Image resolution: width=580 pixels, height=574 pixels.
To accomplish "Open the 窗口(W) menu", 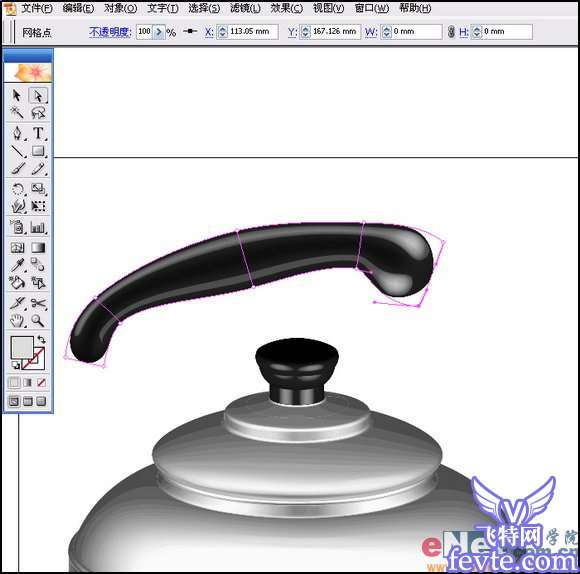I will click(x=371, y=8).
